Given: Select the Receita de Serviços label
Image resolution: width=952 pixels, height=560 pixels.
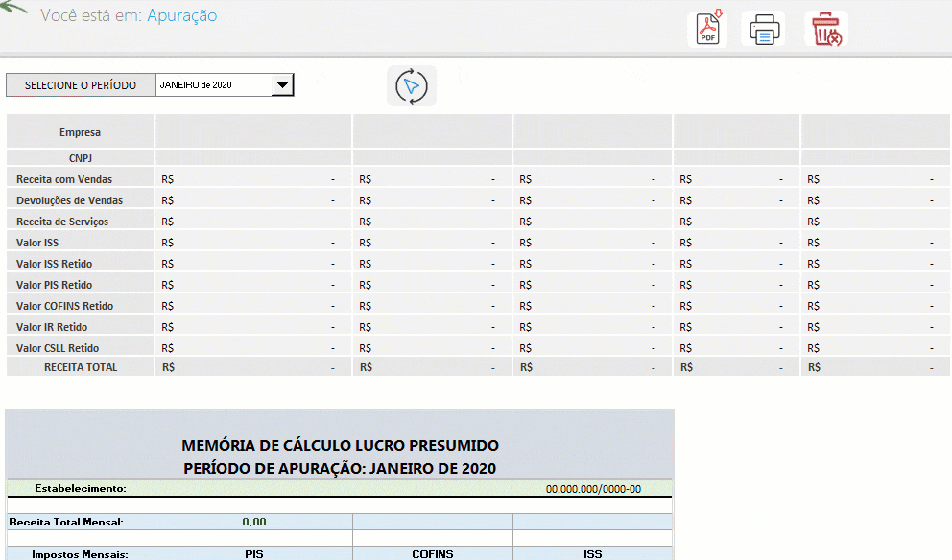Looking at the screenshot, I should tap(62, 222).
